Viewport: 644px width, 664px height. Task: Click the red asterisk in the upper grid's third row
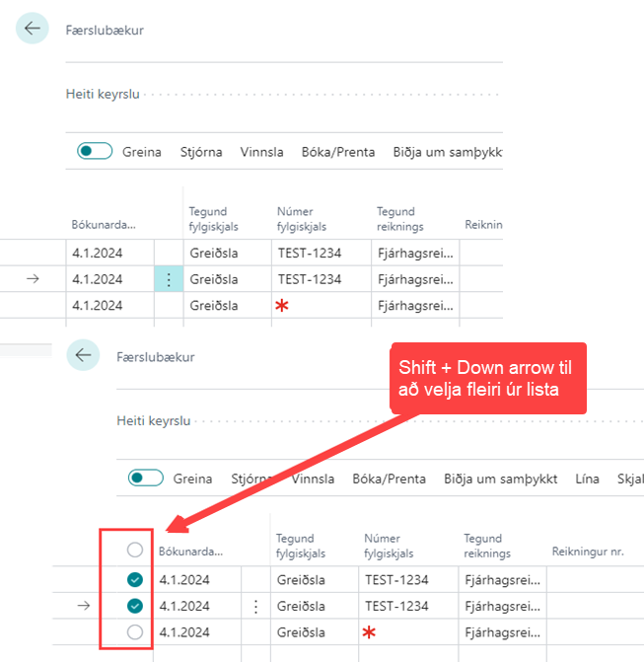click(x=282, y=306)
